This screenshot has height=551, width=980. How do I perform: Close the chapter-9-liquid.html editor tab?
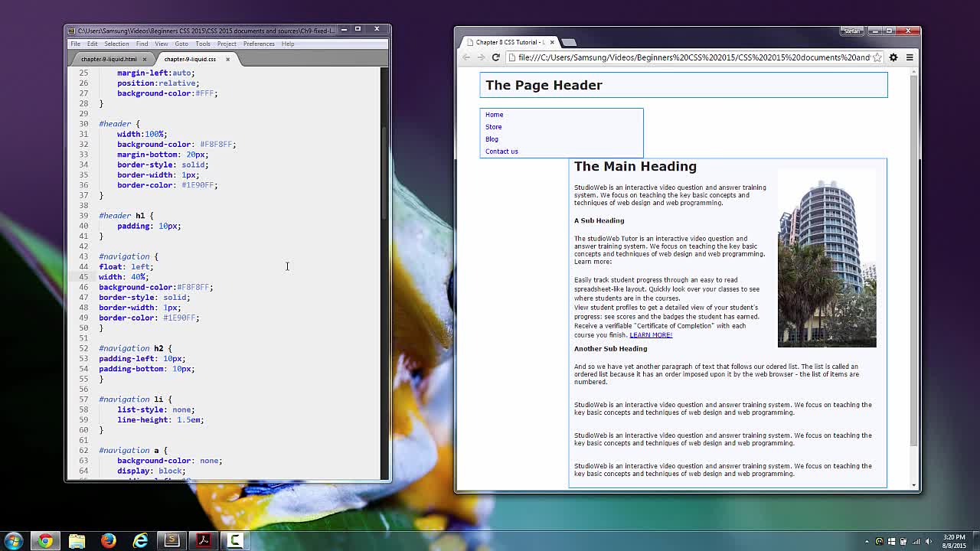point(144,59)
